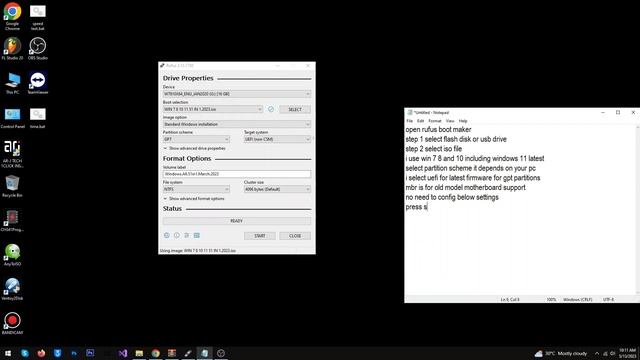Click the Windows Start button
This screenshot has height=360, width=640.
pos(8,353)
